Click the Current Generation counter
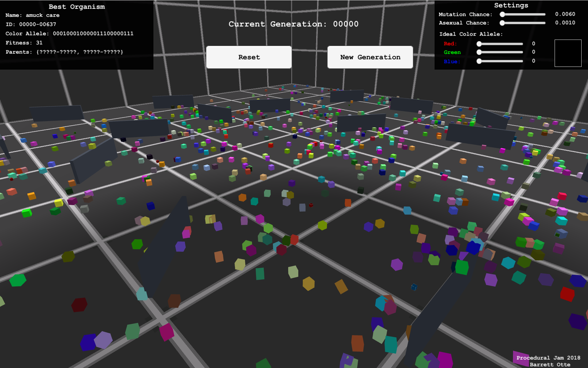Image resolution: width=588 pixels, height=368 pixels. 293,24
